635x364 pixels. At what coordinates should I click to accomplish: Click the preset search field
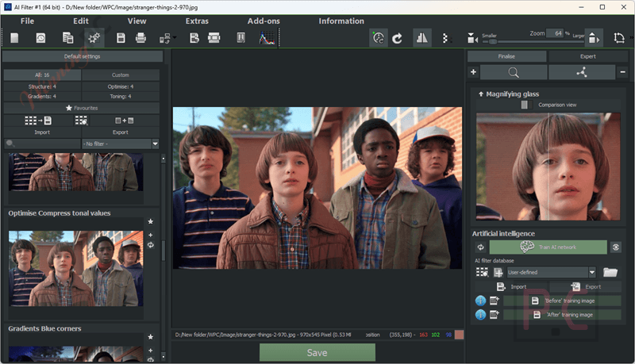(42, 144)
